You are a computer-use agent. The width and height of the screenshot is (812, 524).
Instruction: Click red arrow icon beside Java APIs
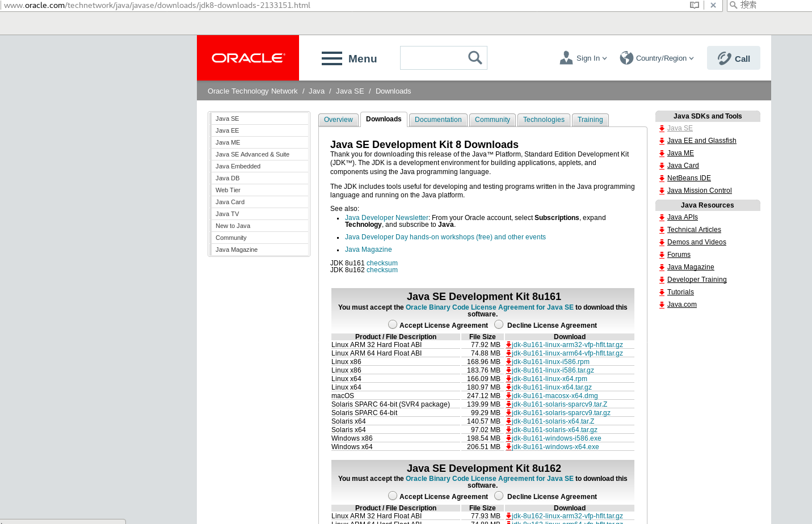click(662, 218)
